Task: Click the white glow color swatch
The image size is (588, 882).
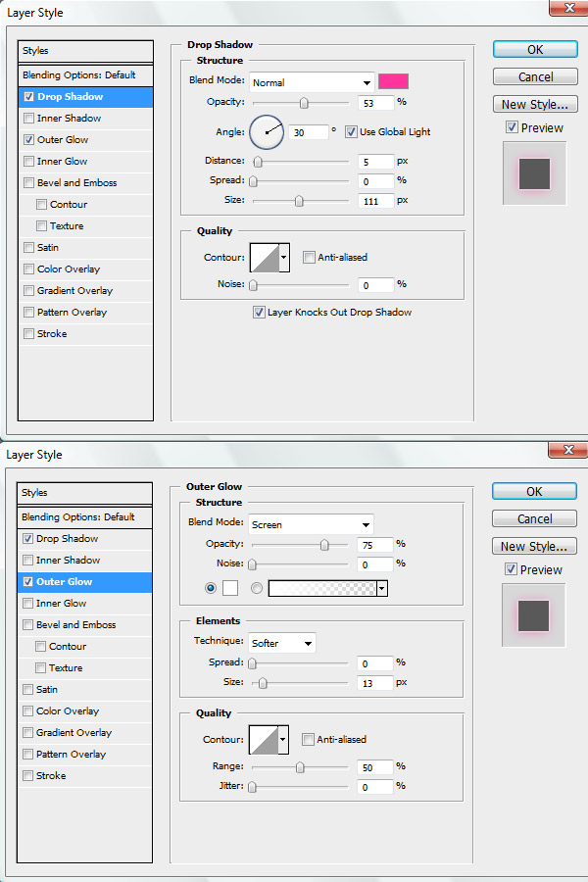Action: (230, 588)
